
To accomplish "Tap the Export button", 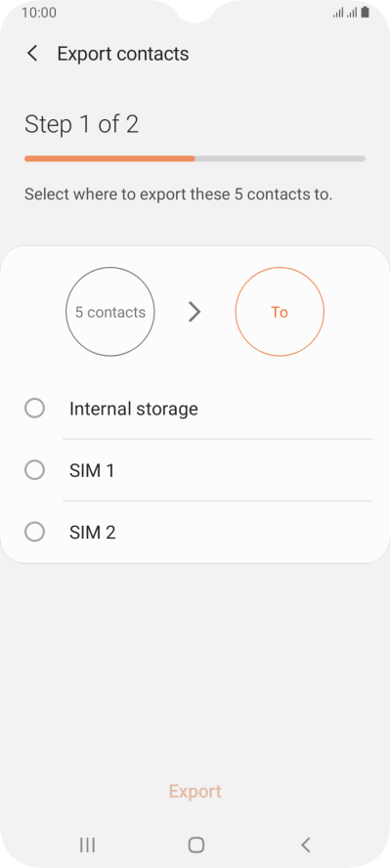I will pyautogui.click(x=195, y=791).
